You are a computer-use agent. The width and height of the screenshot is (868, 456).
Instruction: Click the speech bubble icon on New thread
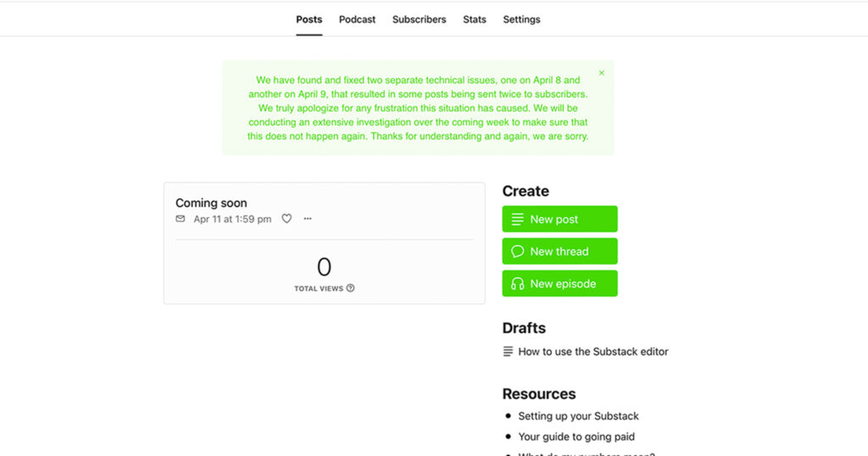pos(518,252)
